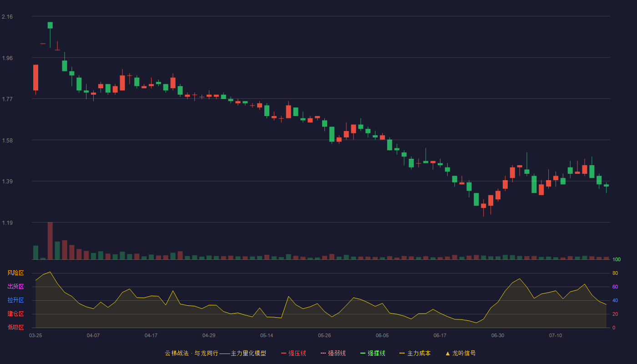Viewport: 637px width, 364px height.
Task: Click the 低吸区 zone label
Action: [15, 328]
